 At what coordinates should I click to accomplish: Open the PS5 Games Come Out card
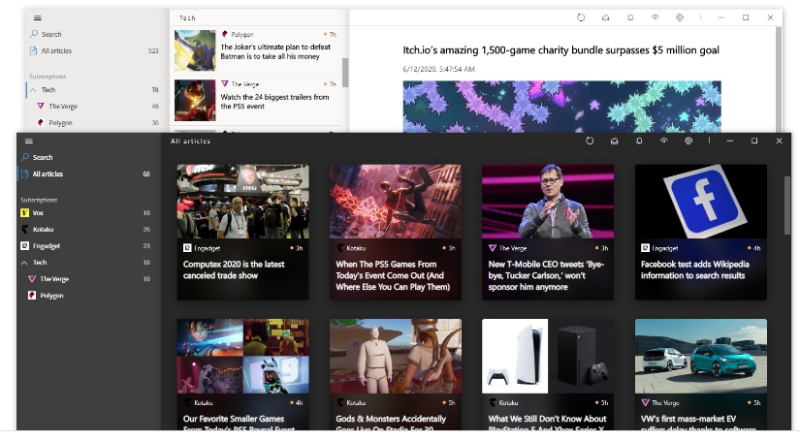[x=395, y=232]
